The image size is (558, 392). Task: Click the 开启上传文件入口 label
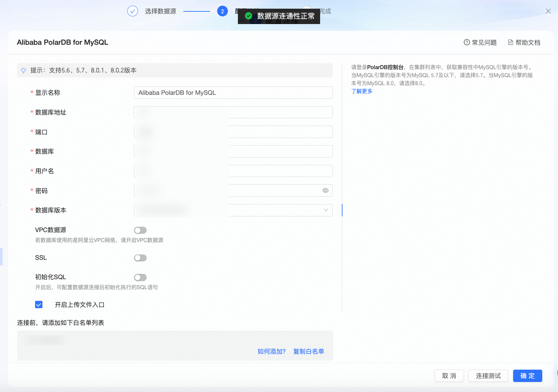(x=80, y=305)
